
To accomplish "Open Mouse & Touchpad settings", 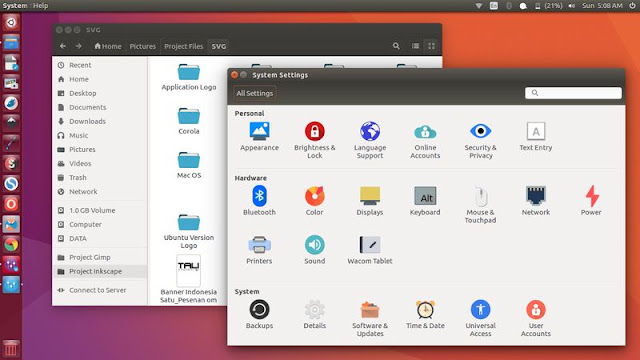I will click(480, 204).
